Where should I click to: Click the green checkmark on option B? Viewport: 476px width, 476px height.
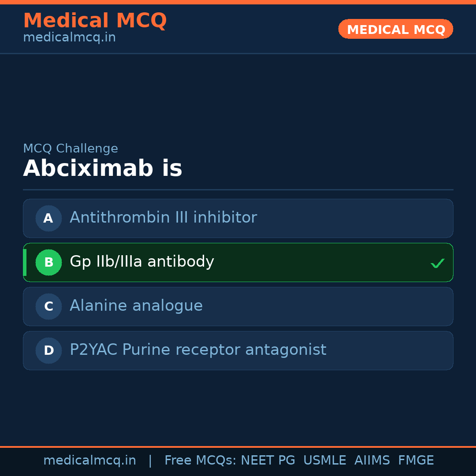coord(438,263)
